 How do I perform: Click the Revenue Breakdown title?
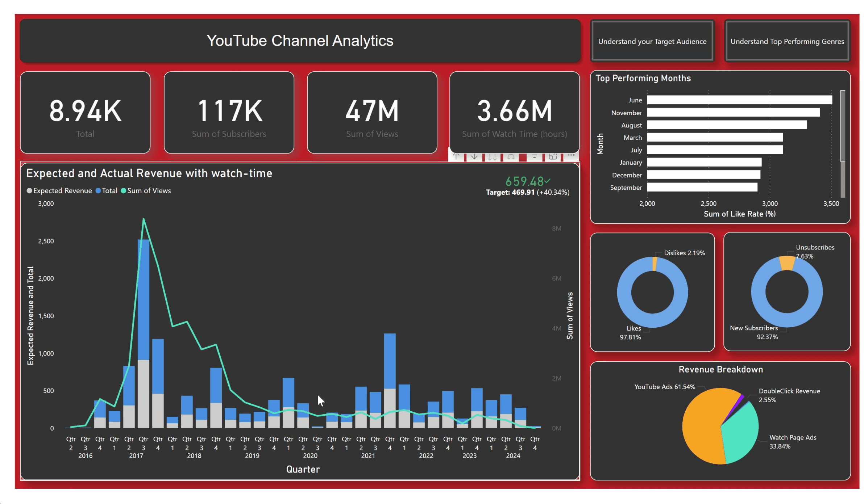click(x=721, y=369)
